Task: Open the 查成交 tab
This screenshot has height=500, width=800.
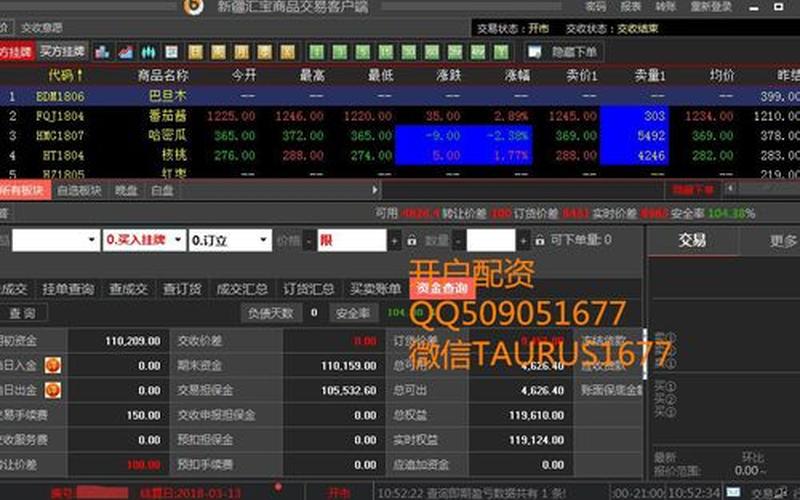Action: pos(128,289)
